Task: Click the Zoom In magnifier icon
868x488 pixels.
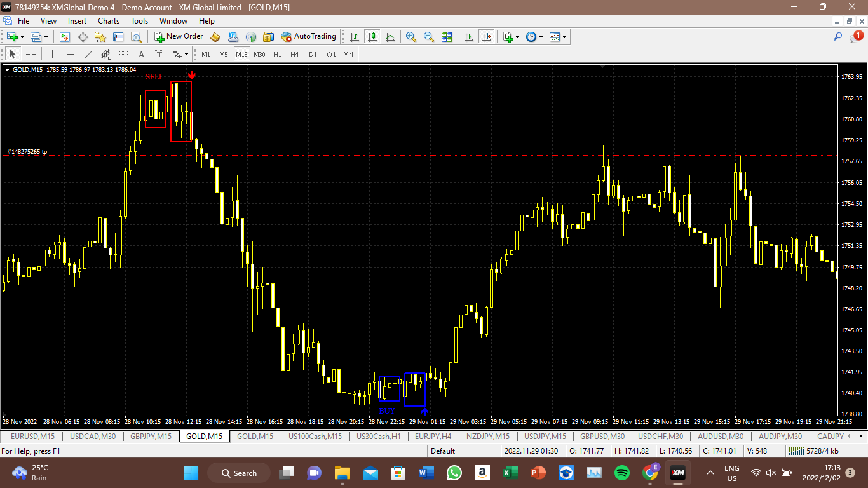Action: (411, 37)
